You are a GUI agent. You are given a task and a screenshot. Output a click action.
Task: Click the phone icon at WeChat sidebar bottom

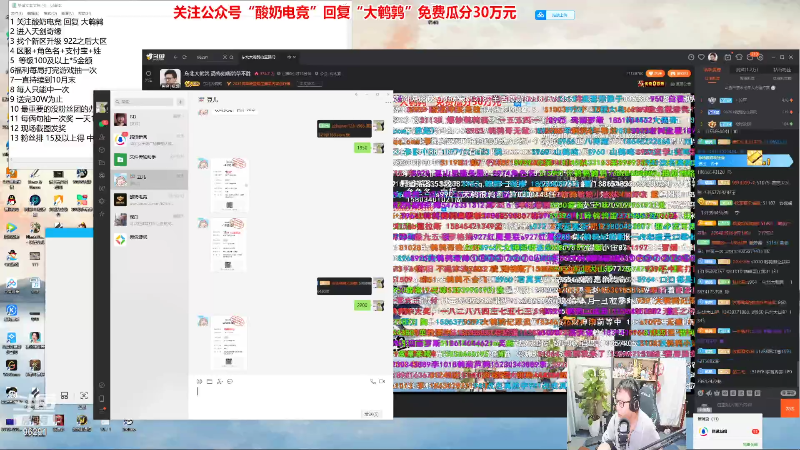coord(102,398)
